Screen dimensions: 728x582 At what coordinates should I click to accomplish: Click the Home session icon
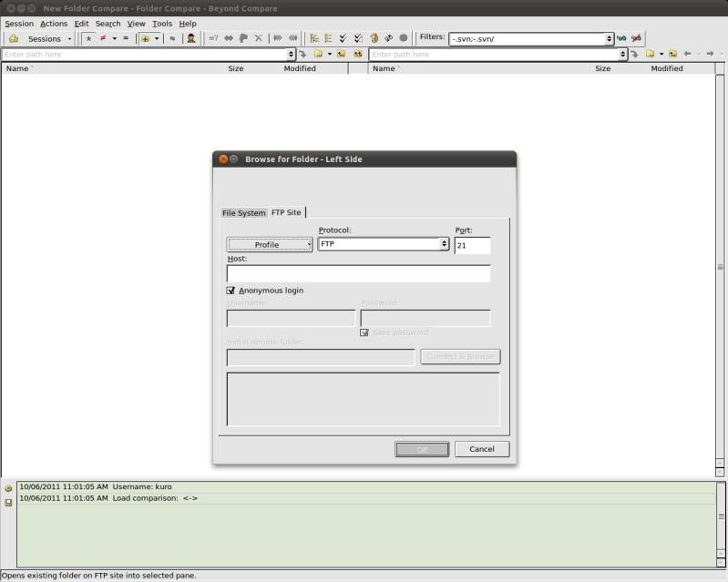point(14,38)
